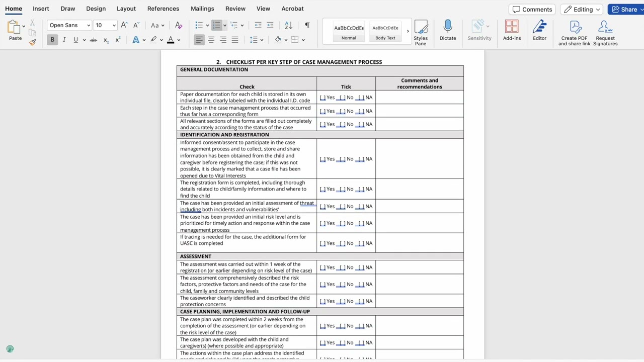Open the Editing mode dropdown
644x362 pixels.
(x=583, y=10)
